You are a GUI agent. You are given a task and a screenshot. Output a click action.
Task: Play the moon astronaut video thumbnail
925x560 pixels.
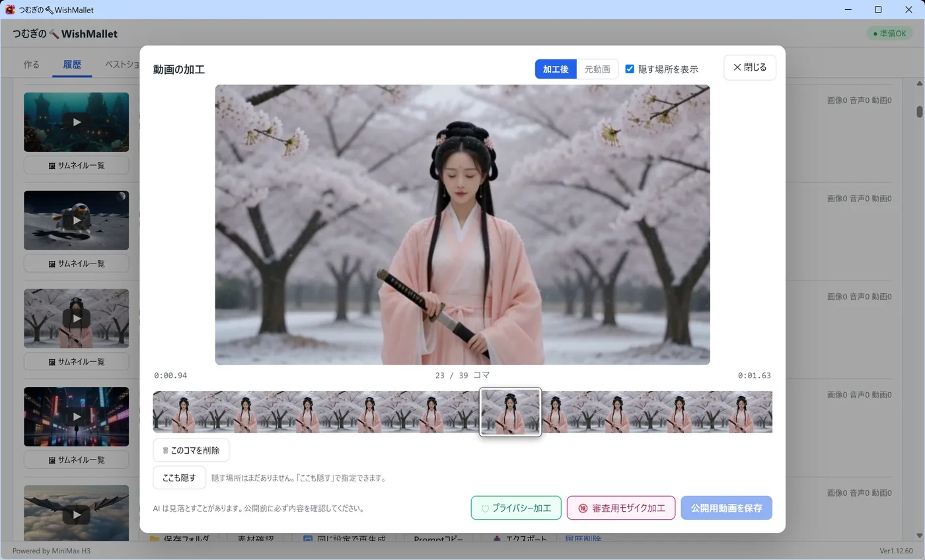click(x=77, y=220)
